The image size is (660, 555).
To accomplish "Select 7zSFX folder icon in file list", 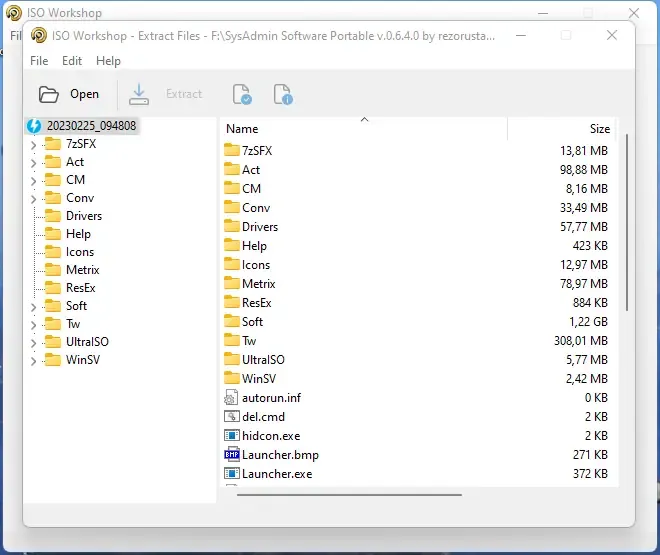I will pos(232,149).
